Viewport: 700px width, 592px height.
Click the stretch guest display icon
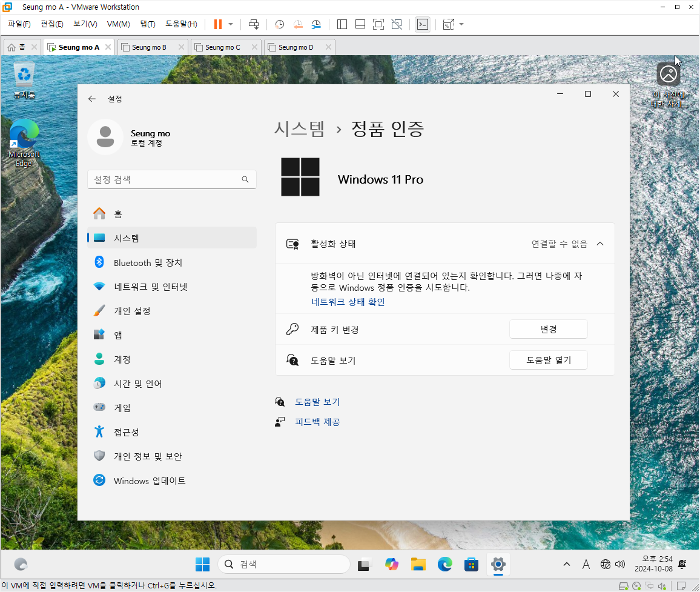pyautogui.click(x=448, y=24)
